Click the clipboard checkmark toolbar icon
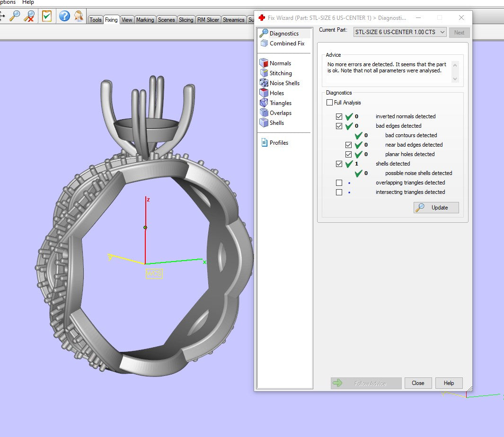Viewport: 504px width, 437px height. [x=46, y=16]
